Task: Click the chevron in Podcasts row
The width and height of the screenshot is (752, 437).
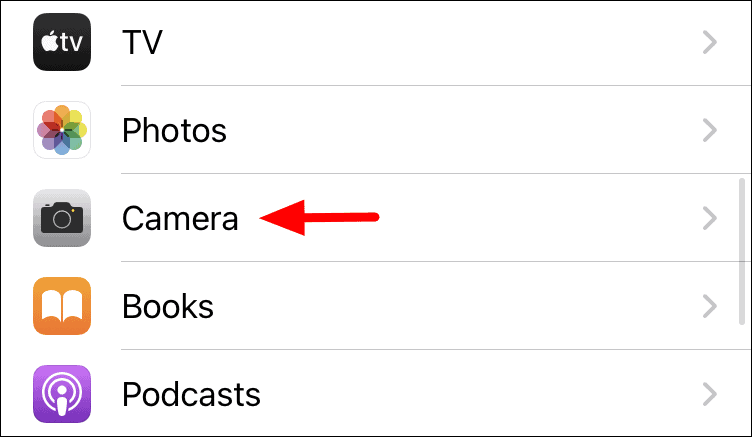Action: [x=710, y=394]
